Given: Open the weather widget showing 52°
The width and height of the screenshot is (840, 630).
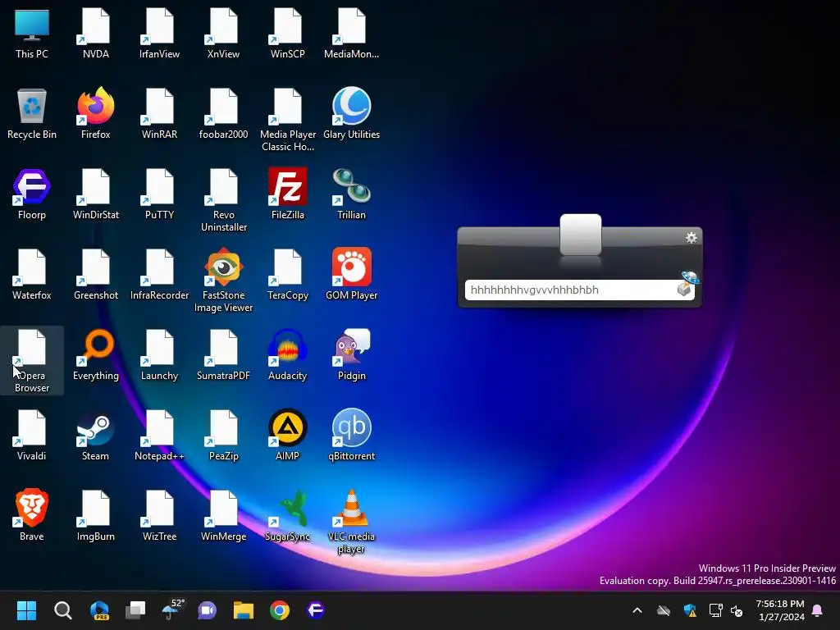Looking at the screenshot, I should pos(172,610).
